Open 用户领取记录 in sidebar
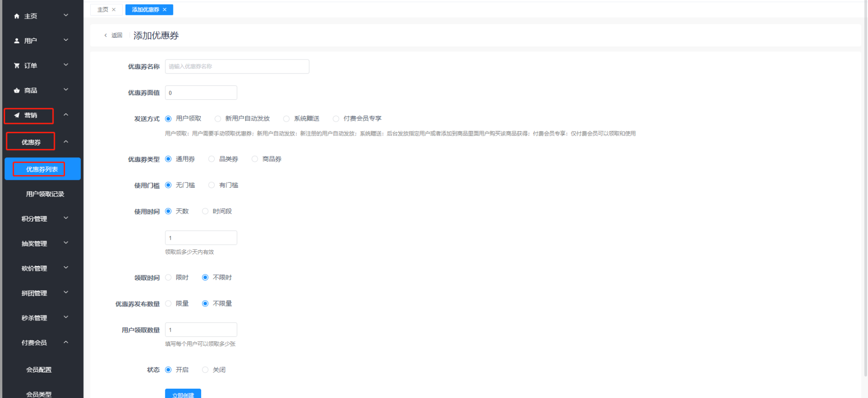Screen dimensions: 868x398 (45, 194)
